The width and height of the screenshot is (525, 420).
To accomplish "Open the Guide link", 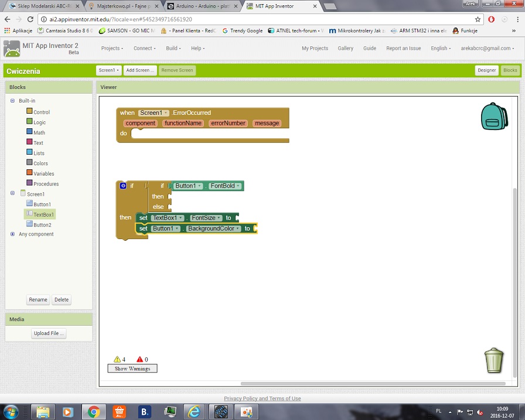I will 370,48.
